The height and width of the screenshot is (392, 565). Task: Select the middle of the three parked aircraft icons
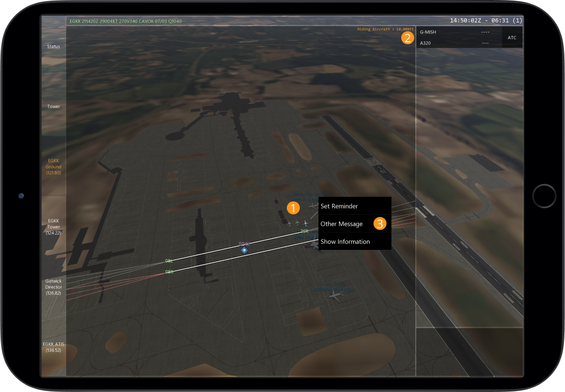pyautogui.click(x=297, y=223)
